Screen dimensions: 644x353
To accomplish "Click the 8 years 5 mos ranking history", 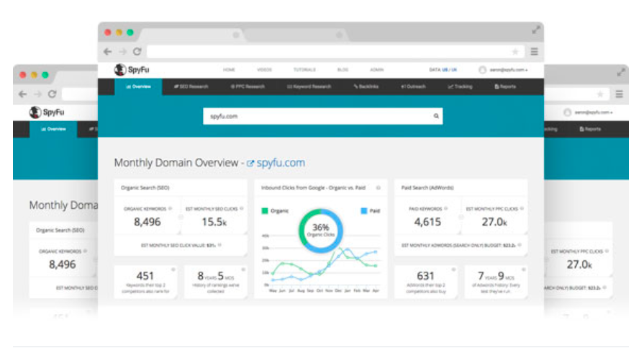I will [216, 276].
